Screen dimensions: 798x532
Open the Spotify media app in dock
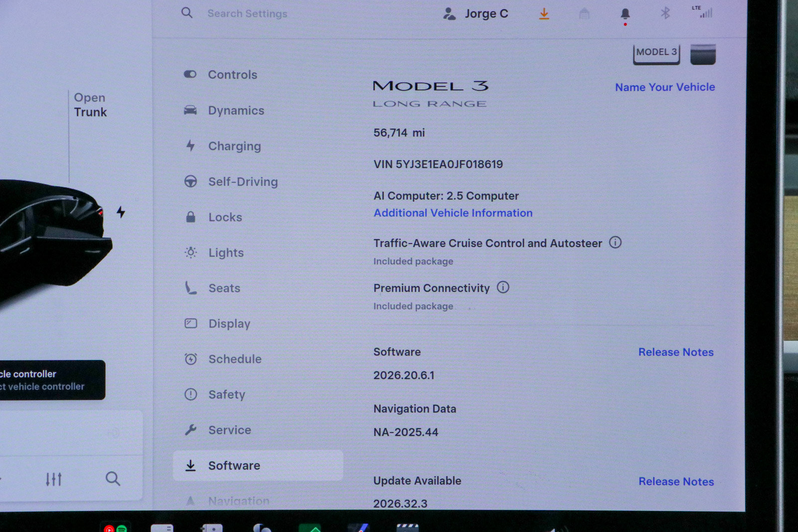121,529
